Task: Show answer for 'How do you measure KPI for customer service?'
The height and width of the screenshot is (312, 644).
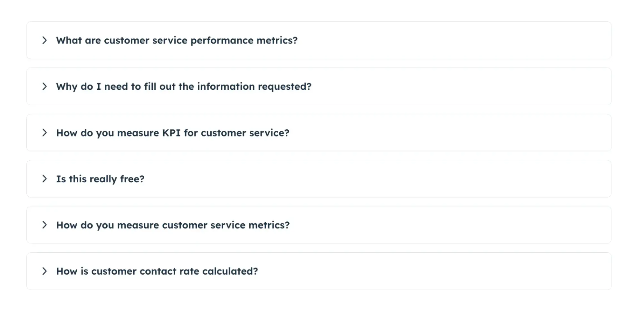Action: coord(173,133)
